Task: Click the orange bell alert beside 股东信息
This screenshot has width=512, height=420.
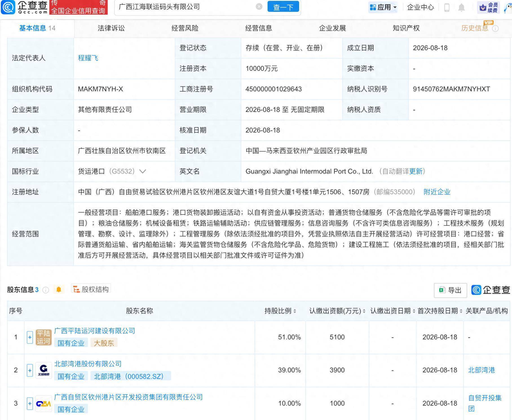Action: pyautogui.click(x=59, y=289)
